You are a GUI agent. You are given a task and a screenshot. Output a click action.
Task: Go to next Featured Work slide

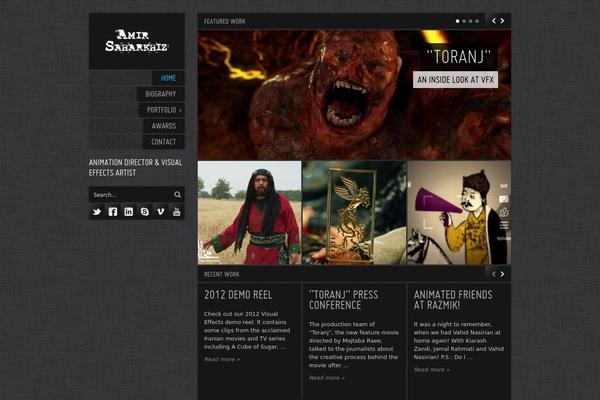502,21
